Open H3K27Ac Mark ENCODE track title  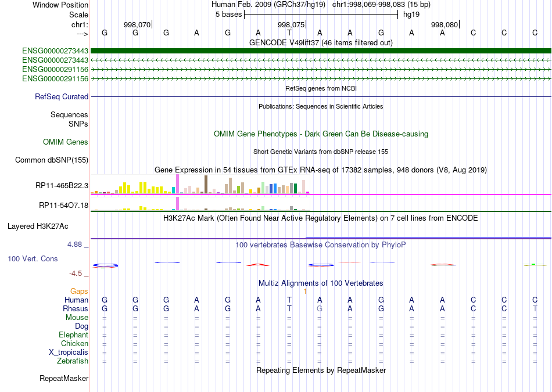click(x=321, y=218)
